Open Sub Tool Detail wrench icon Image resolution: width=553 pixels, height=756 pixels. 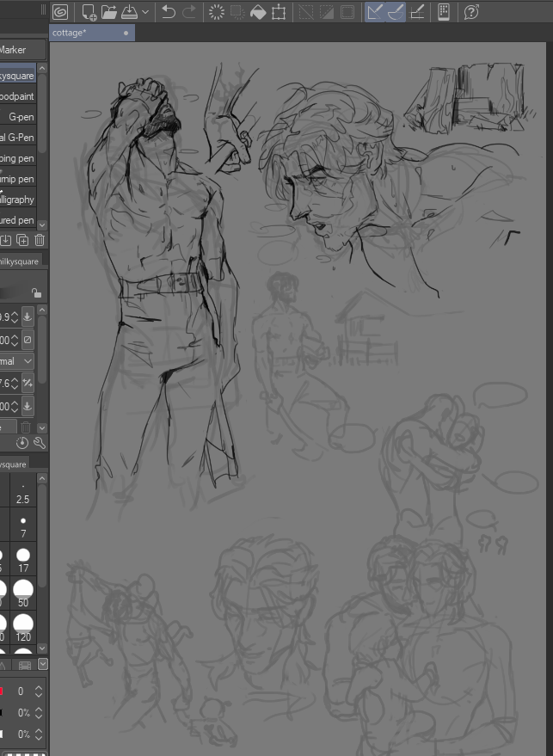coord(40,443)
